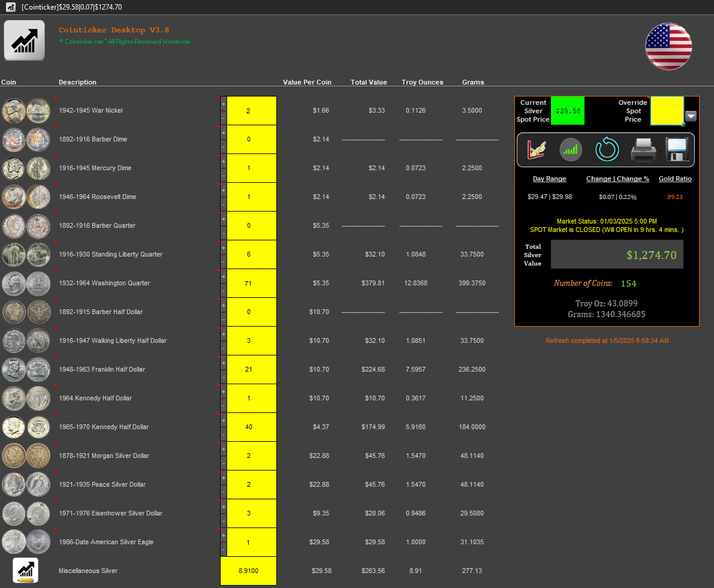Click the Barber Dime coin image
714x588 pixels.
[x=26, y=139]
